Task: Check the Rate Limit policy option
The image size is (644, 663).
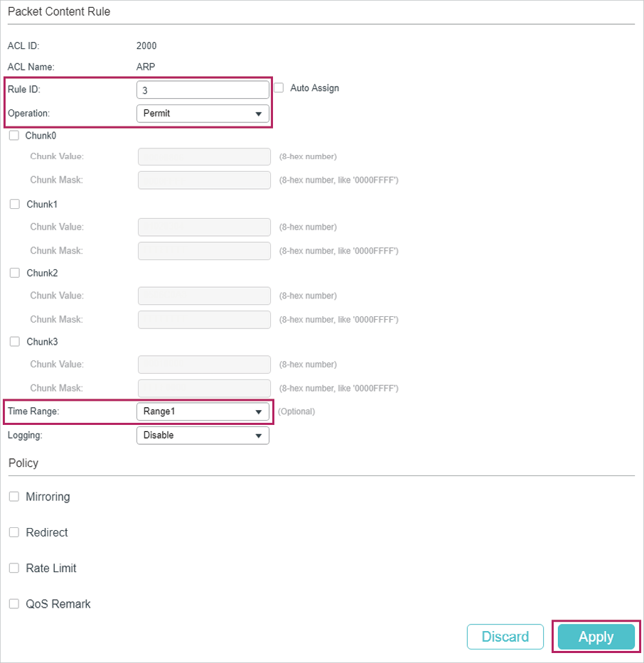Action: 14,568
